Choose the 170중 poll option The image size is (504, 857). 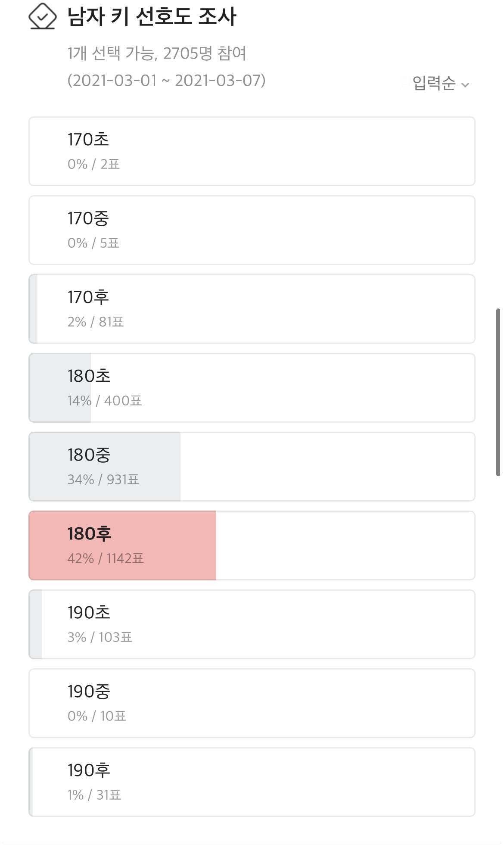click(252, 230)
